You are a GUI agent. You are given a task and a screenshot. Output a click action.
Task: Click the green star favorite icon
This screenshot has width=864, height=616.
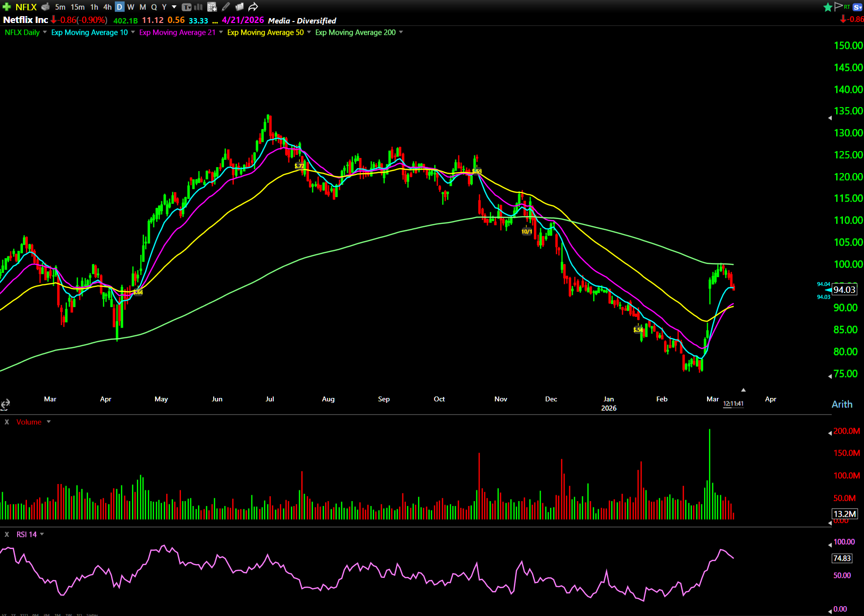[827, 7]
